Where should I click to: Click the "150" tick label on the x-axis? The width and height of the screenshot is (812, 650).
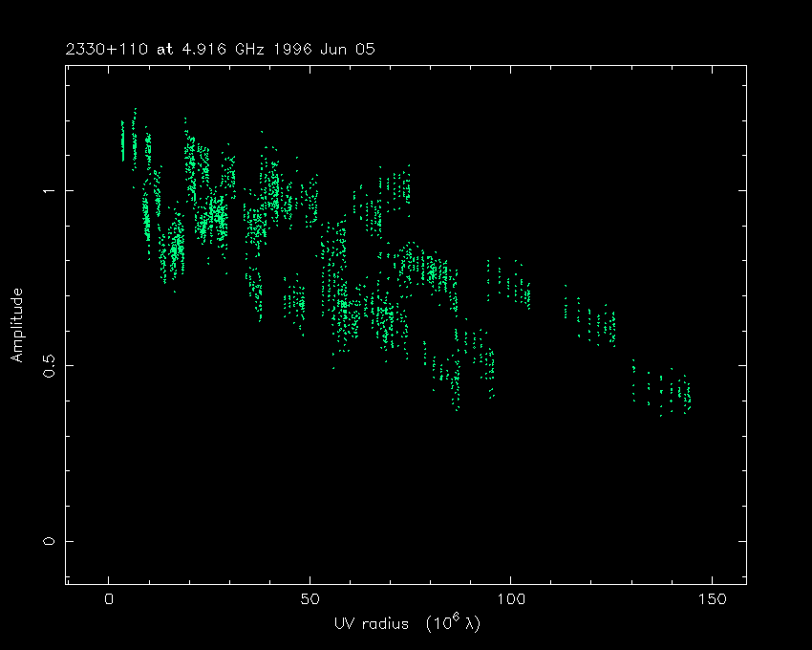pos(711,599)
